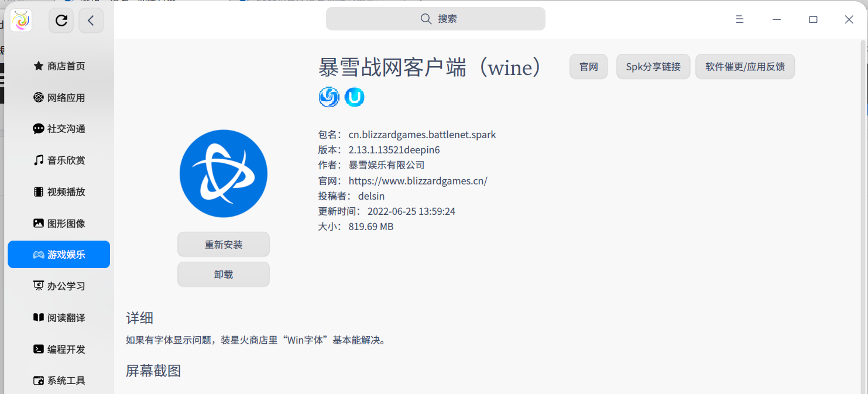Click the size value 819.69 MB

point(371,227)
